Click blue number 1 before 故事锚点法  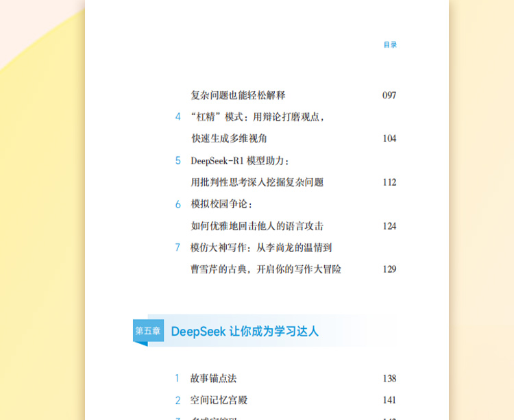coord(178,378)
